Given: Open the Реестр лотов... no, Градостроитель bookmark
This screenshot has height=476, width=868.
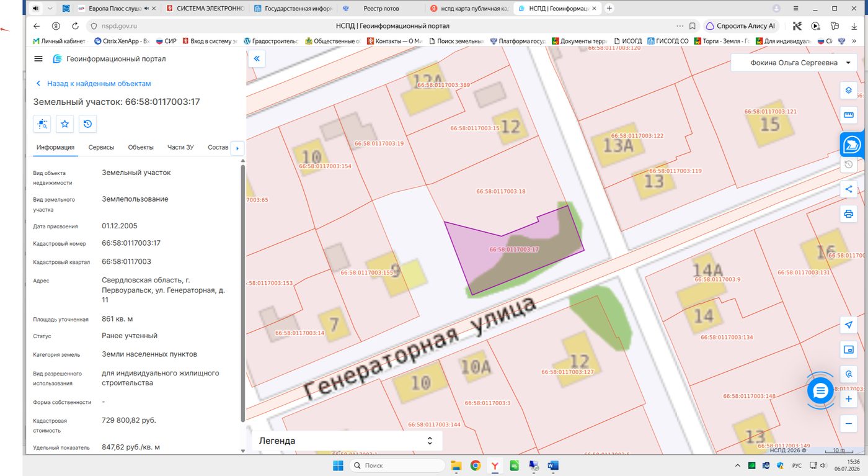Looking at the screenshot, I should (x=271, y=41).
